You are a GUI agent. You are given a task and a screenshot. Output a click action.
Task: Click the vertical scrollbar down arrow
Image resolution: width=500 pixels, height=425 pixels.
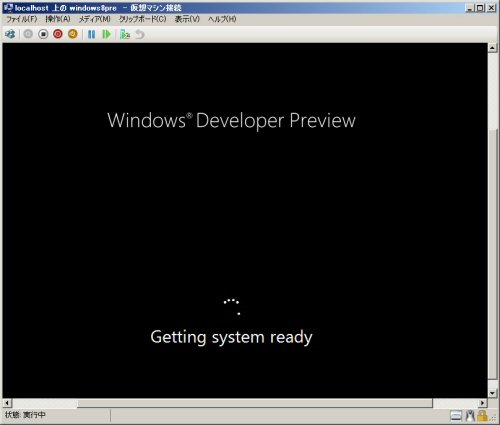pyautogui.click(x=493, y=393)
